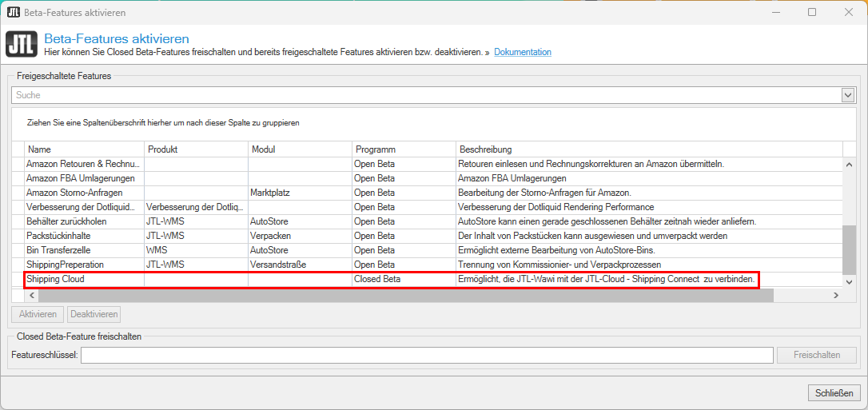Click the horizontal scrollbar thumb
Viewport: 868px width, 410px height.
[406, 296]
